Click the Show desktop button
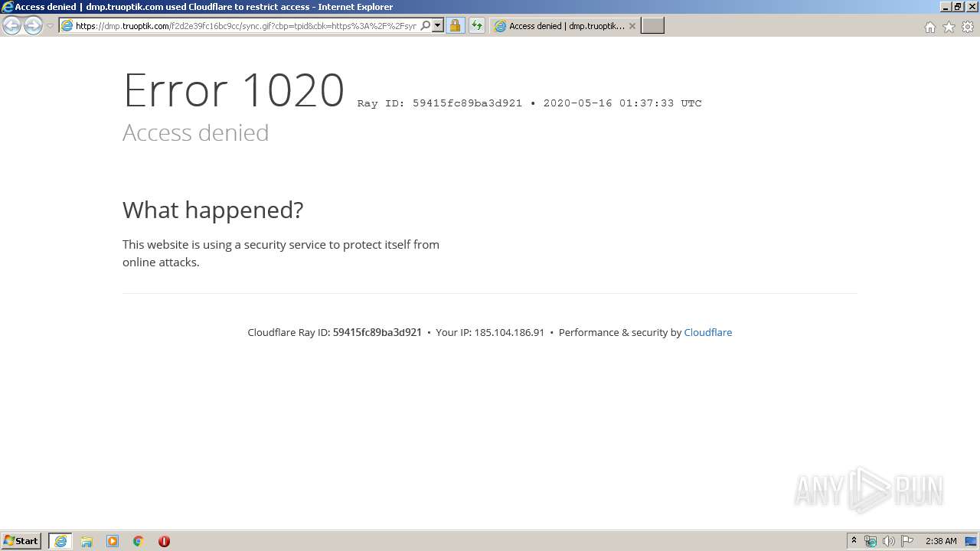Viewport: 980px width, 551px height. (x=972, y=541)
